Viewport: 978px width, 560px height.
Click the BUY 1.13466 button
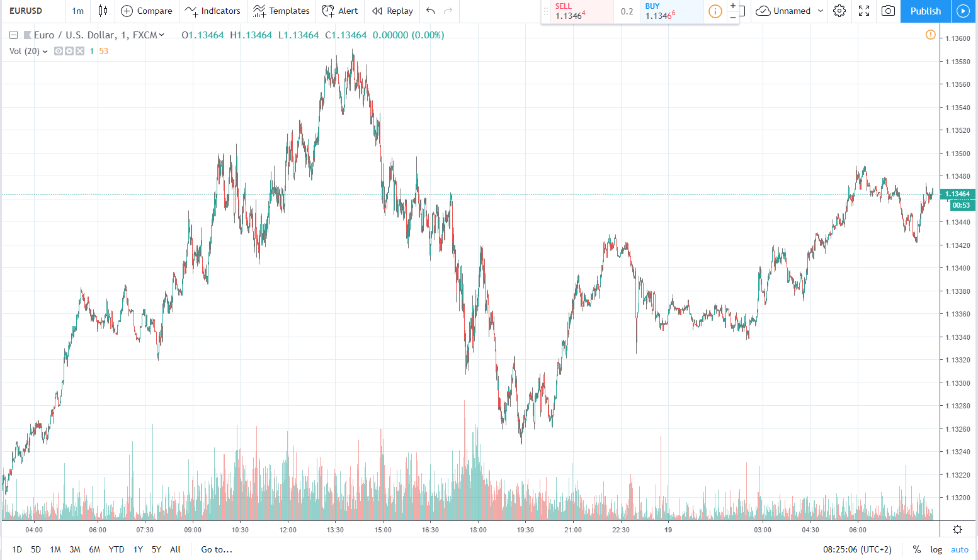[x=671, y=11]
